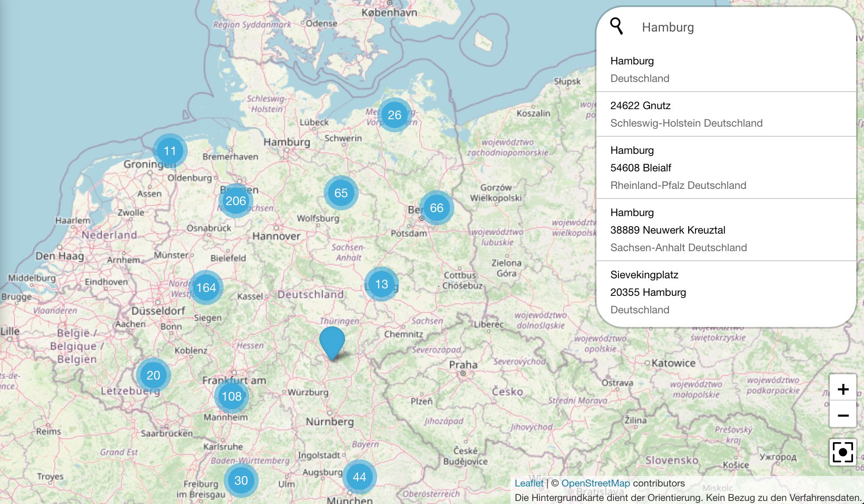Expand the cluster marker showing 108
This screenshot has height=504, width=864.
(232, 396)
